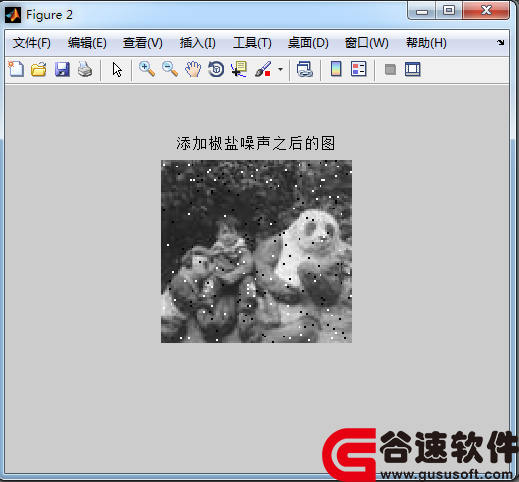Enable the Rotate 3D tool

[x=216, y=69]
